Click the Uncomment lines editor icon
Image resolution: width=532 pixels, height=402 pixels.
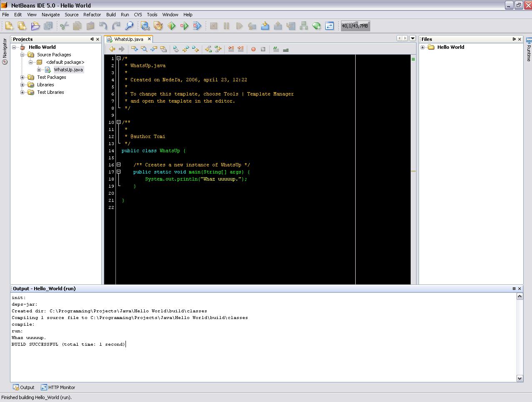pyautogui.click(x=286, y=49)
